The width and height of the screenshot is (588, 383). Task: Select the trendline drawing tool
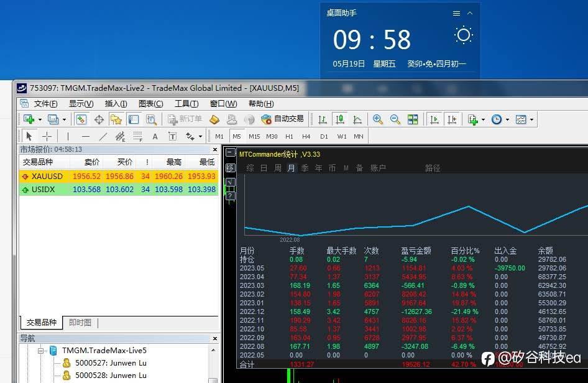point(103,136)
